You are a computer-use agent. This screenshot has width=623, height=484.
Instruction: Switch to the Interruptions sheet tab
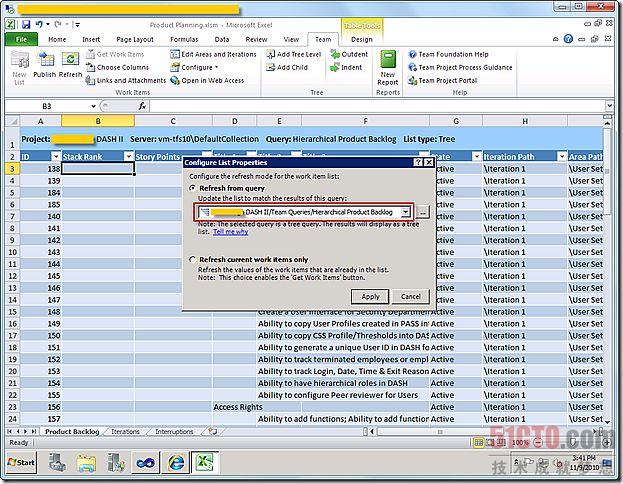(x=174, y=432)
